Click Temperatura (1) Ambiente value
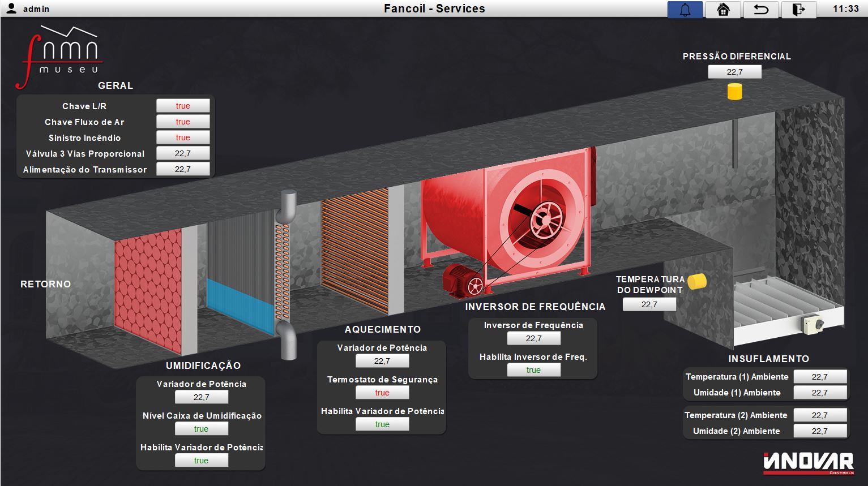Viewport: 868px width, 486px height. click(820, 377)
